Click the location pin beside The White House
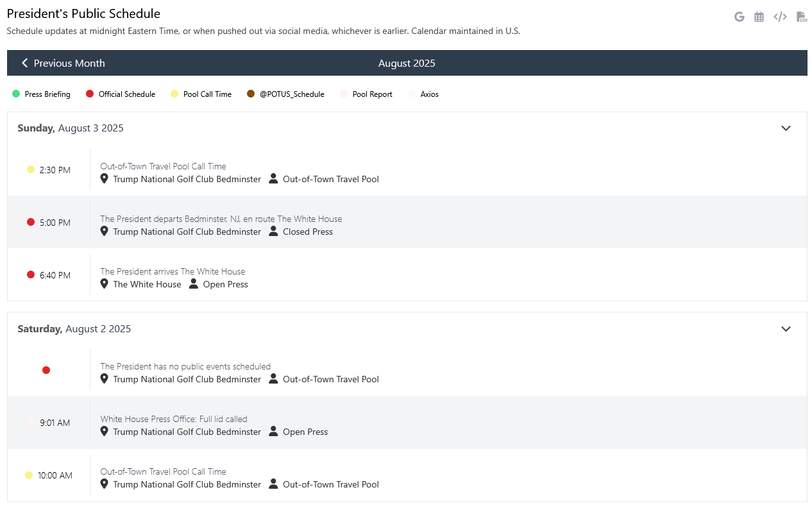 pyautogui.click(x=105, y=284)
